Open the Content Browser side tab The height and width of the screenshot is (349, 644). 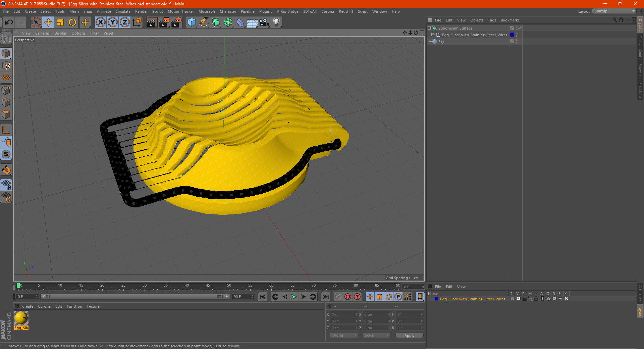click(640, 63)
